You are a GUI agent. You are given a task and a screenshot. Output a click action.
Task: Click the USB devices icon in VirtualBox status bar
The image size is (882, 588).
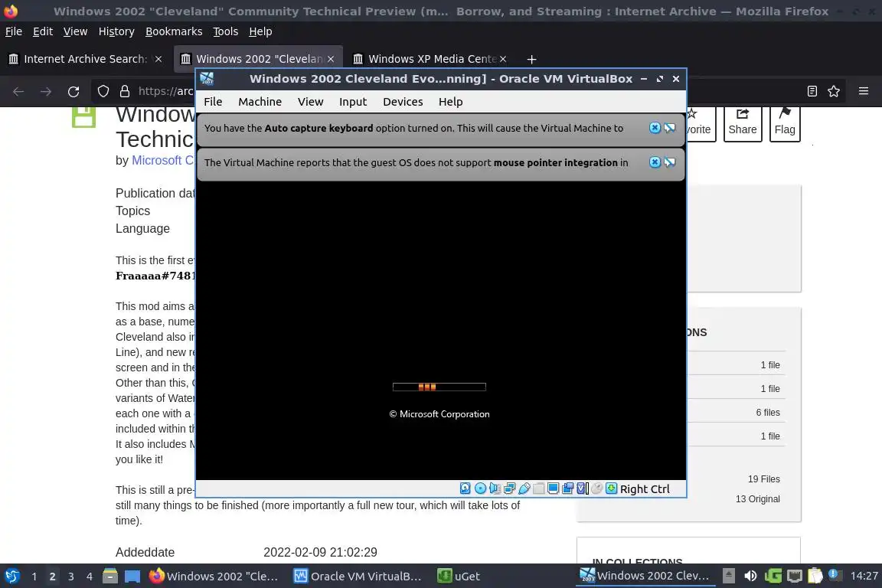(x=524, y=488)
